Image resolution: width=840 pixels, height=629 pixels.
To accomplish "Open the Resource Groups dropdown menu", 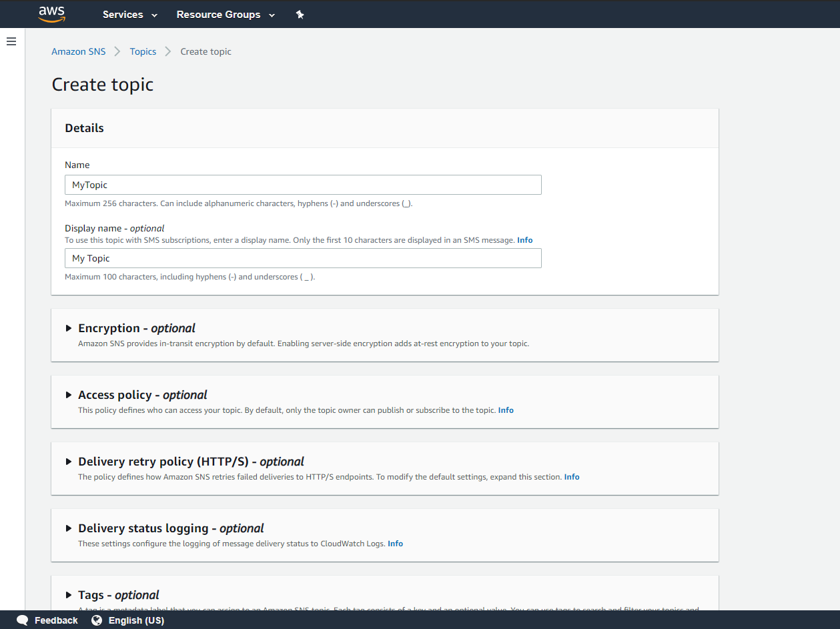I will 226,15.
